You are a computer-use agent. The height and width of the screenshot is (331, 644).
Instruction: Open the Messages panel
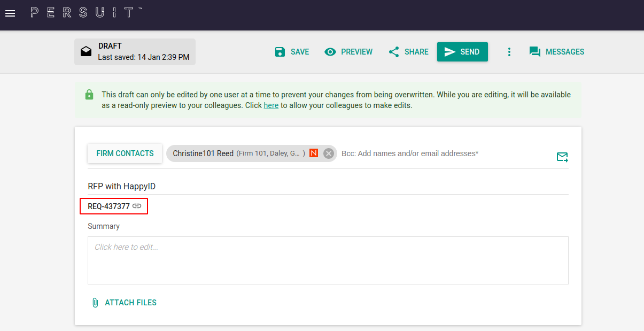[556, 52]
